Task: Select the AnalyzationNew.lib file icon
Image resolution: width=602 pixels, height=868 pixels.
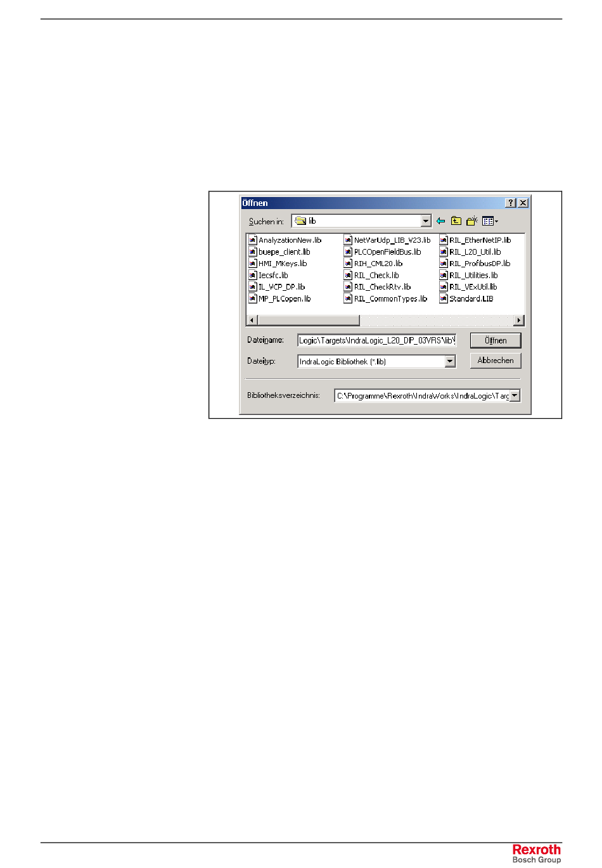Action: (253, 240)
